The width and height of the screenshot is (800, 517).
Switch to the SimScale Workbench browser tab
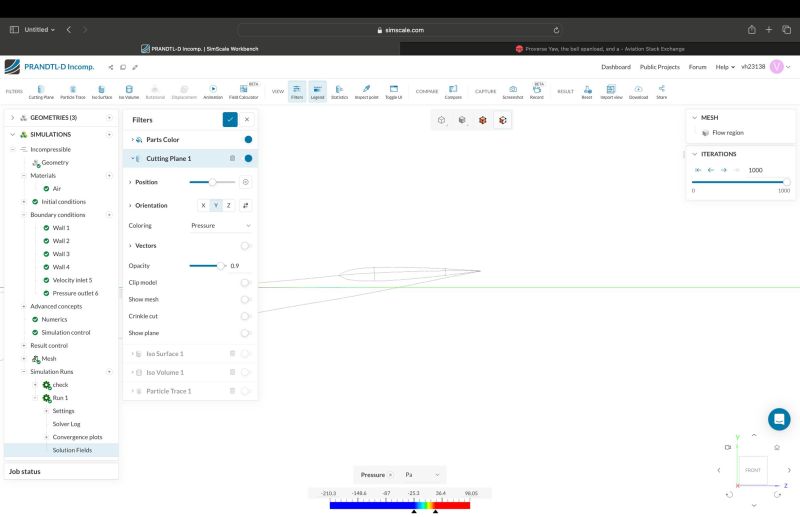point(199,49)
